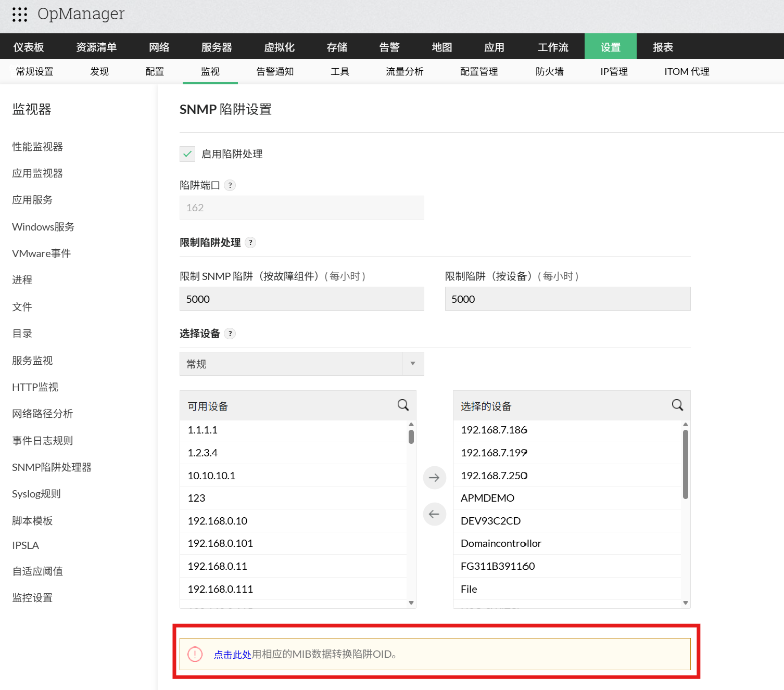Open SNMP陷阱处理器 in sidebar
This screenshot has width=784, height=690.
(52, 467)
